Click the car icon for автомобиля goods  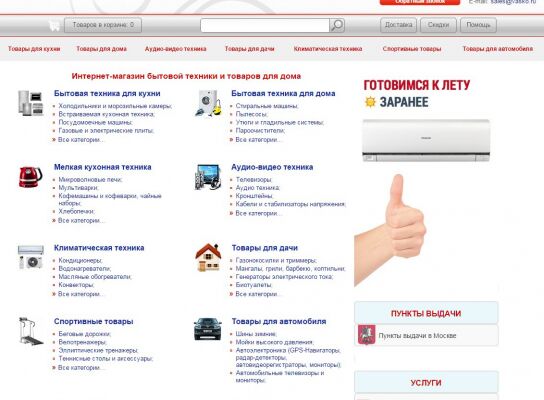pyautogui.click(x=207, y=329)
